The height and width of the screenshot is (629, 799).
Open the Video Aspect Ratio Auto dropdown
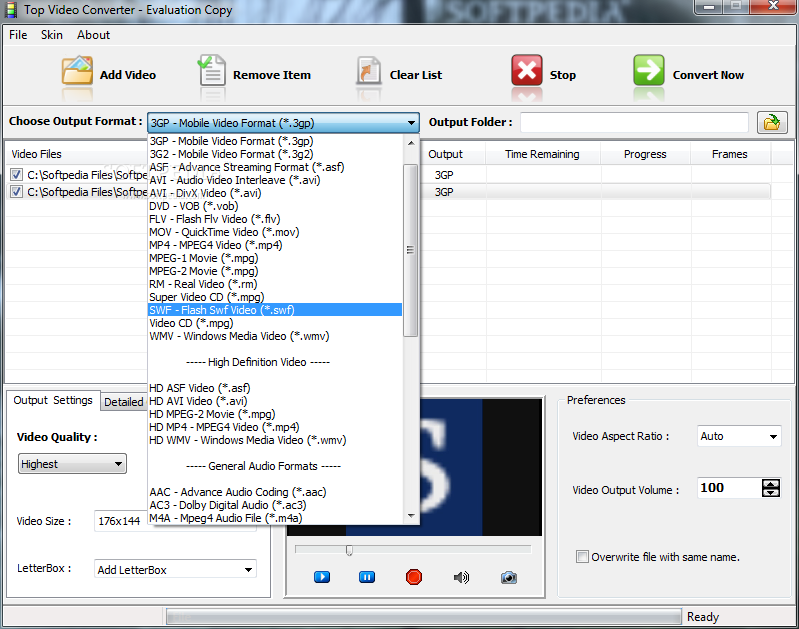[739, 436]
